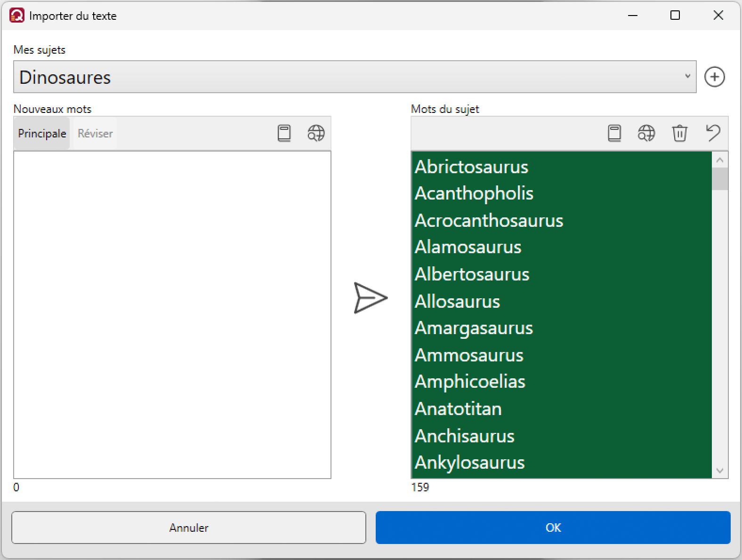The image size is (742, 560).
Task: Select Allosaurus in the word list
Action: [x=561, y=301]
